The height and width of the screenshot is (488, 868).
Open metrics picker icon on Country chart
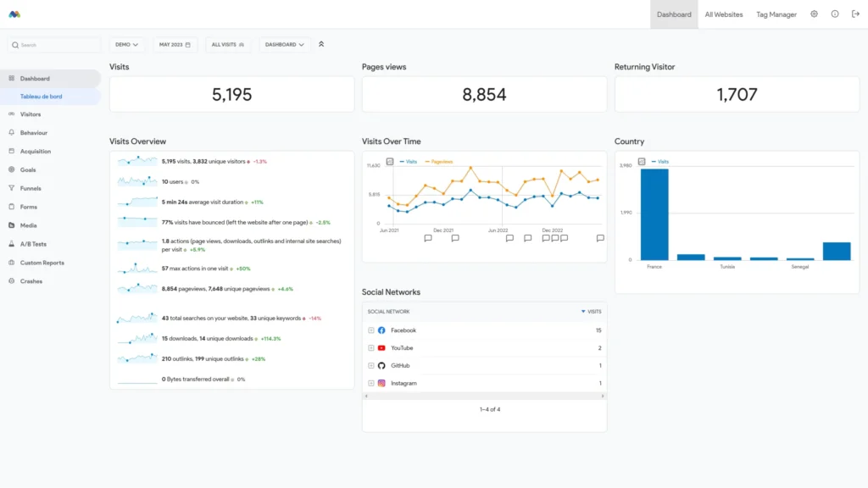tap(642, 161)
